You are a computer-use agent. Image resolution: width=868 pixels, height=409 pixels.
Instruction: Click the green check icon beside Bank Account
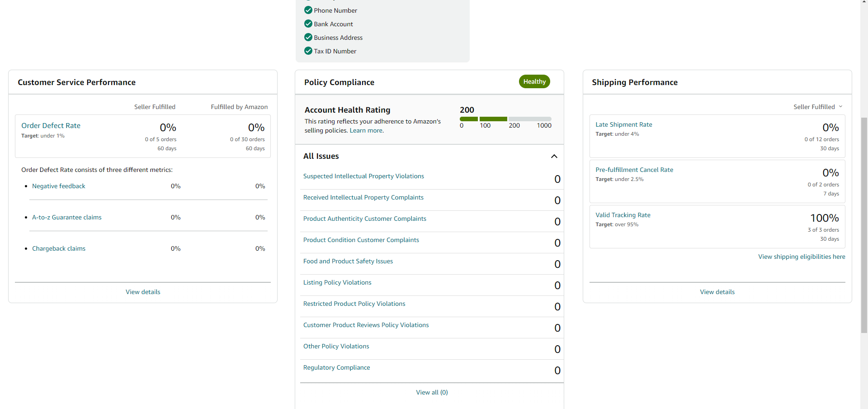(x=308, y=24)
